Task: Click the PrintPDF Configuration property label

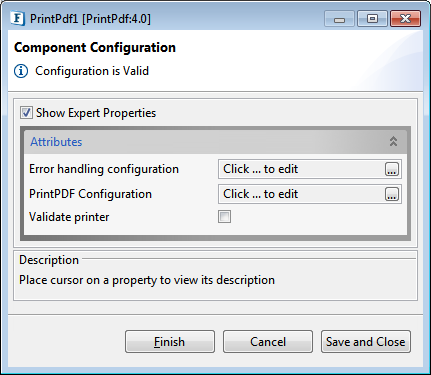Action: coord(90,194)
